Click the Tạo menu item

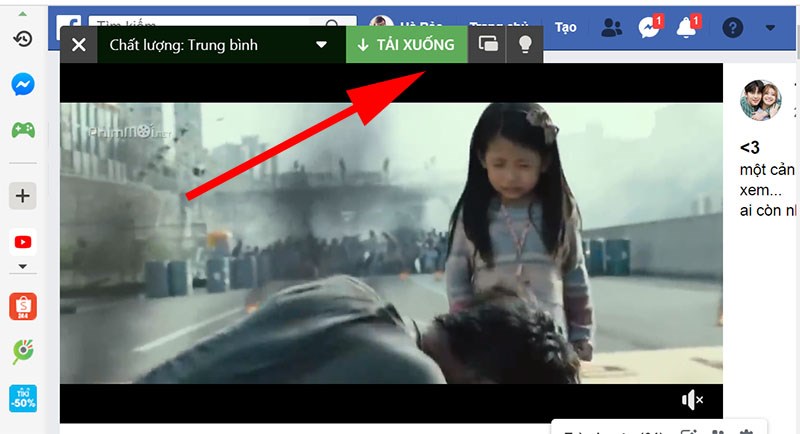(565, 28)
